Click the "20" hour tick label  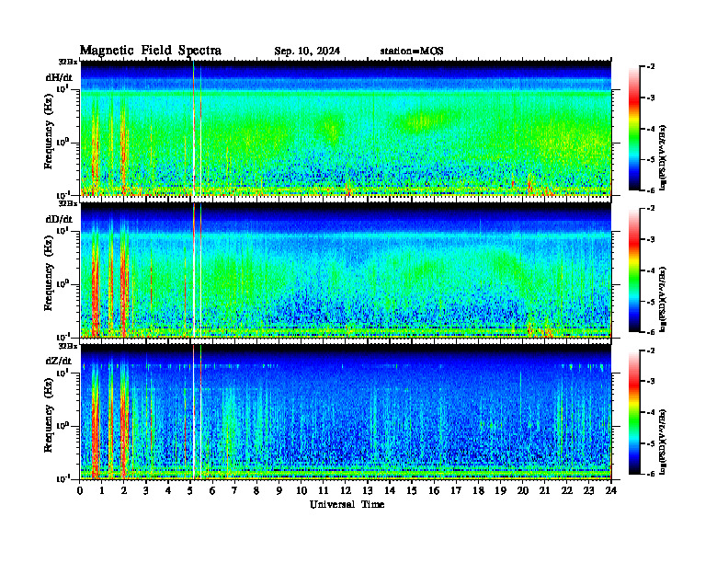click(523, 490)
